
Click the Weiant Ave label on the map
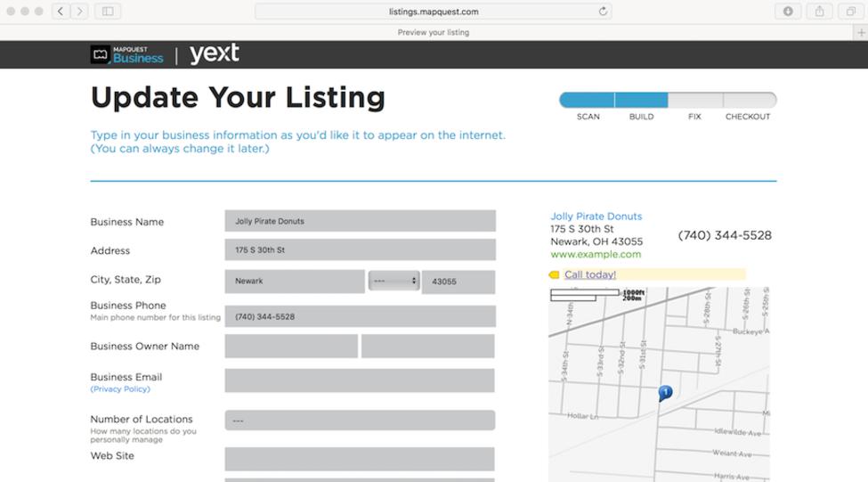coord(732,453)
